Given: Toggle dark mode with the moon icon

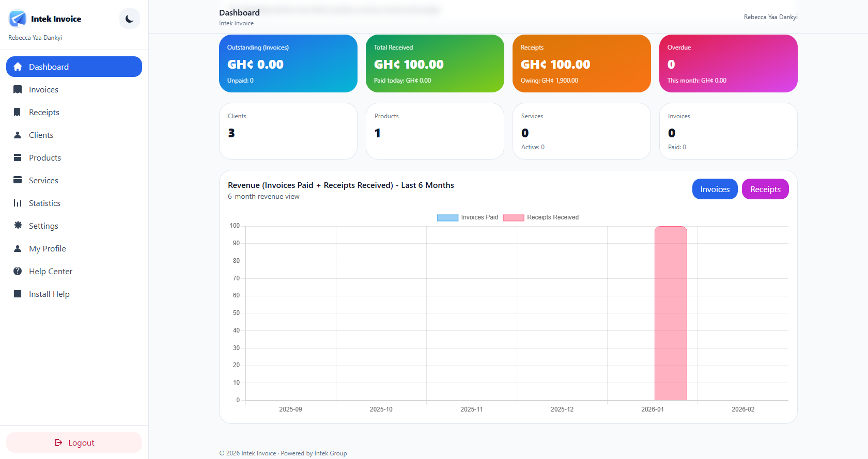Looking at the screenshot, I should 130,19.
